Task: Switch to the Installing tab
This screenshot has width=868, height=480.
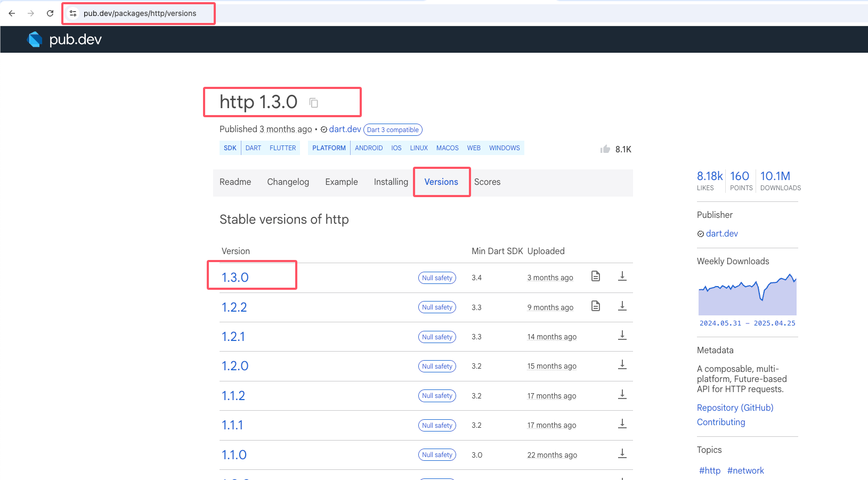Action: [x=391, y=182]
